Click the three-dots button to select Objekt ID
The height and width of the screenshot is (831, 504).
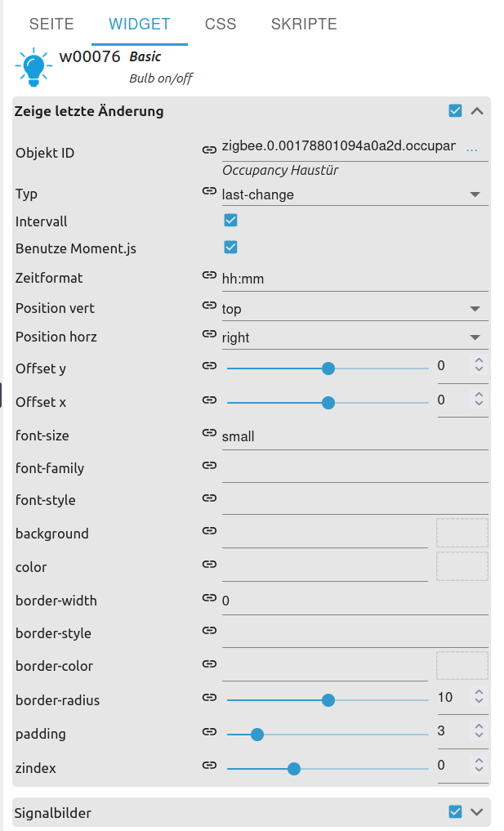[471, 149]
